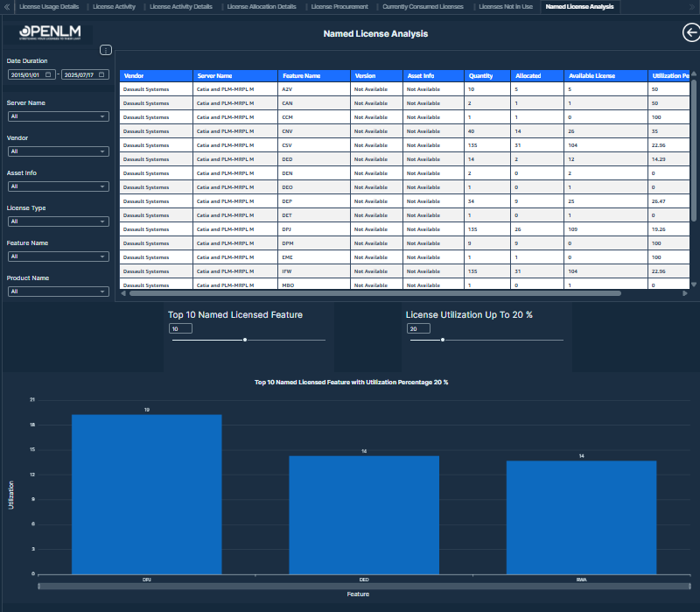
Task: Open the start date calendar picker
Action: click(x=49, y=74)
